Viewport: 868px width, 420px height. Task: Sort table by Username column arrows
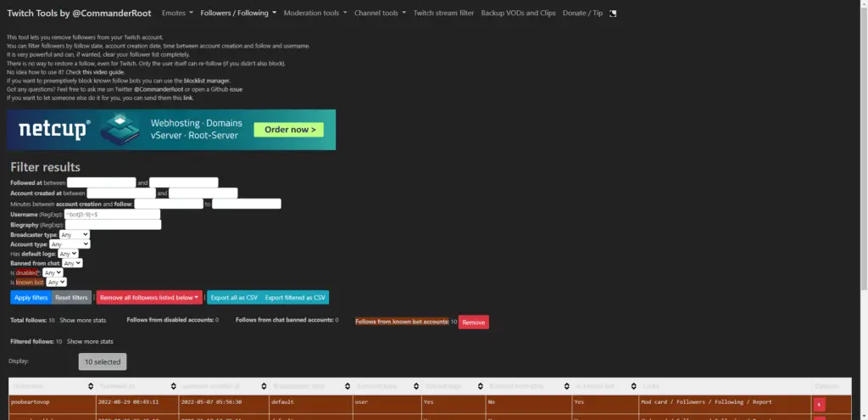pyautogui.click(x=91, y=386)
